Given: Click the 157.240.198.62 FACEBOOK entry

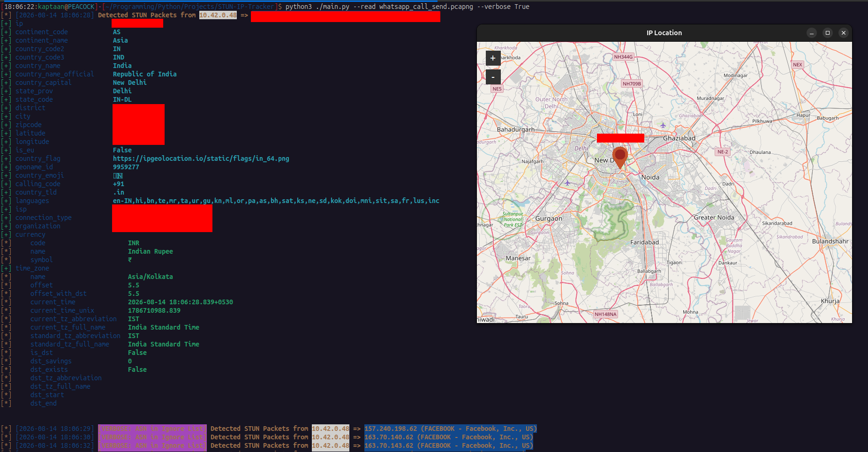Looking at the screenshot, I should tap(450, 429).
